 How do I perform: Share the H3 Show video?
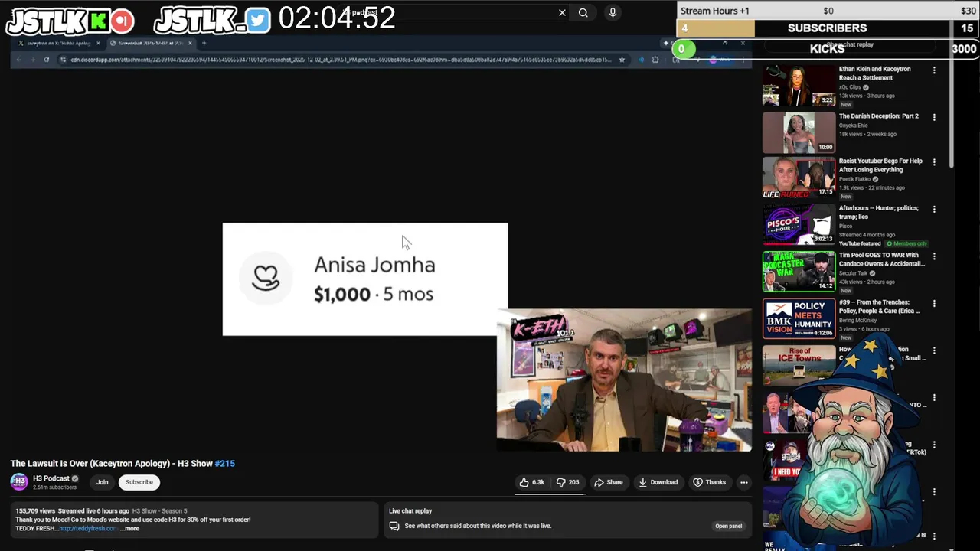click(x=609, y=482)
